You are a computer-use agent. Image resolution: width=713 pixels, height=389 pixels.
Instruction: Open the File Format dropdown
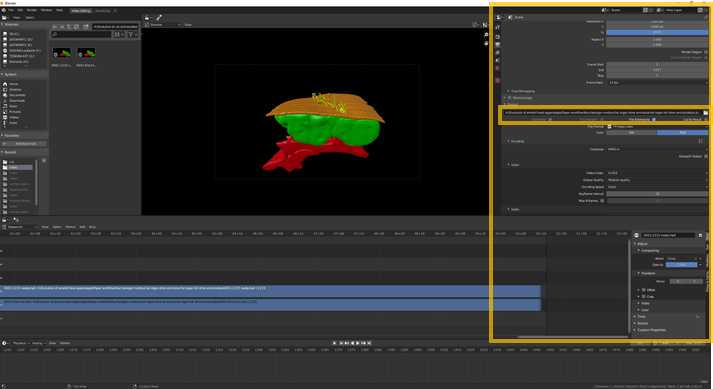click(657, 126)
